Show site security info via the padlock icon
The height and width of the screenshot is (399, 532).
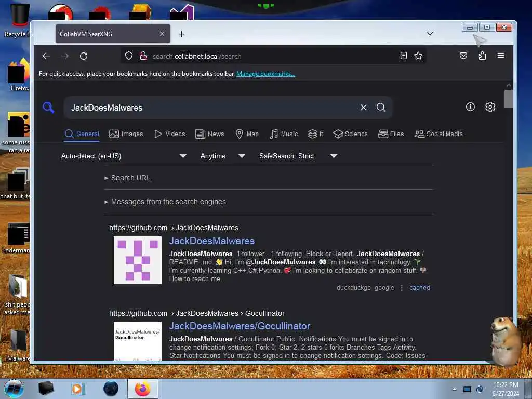(143, 56)
